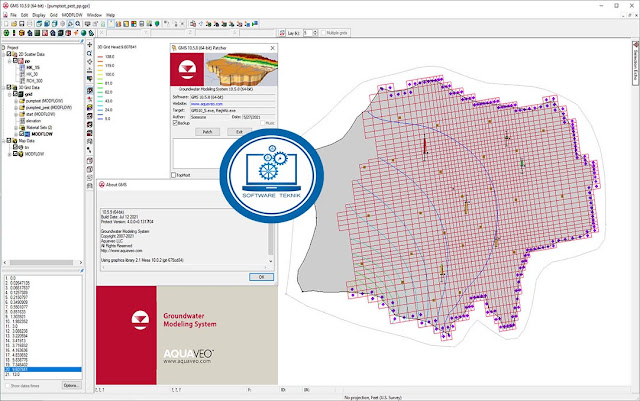Select the Zoom magnifier tool in top toolbar
This screenshot has width=640, height=401.
click(78, 24)
